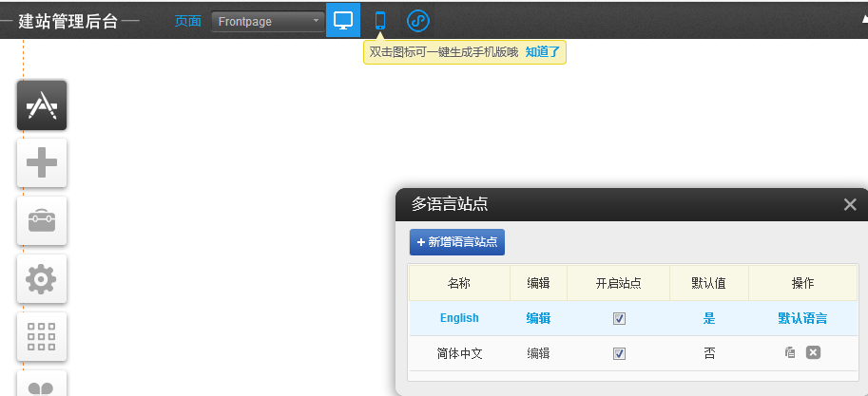Edit the 简体中文 language site
This screenshot has width=868, height=396.
point(538,352)
